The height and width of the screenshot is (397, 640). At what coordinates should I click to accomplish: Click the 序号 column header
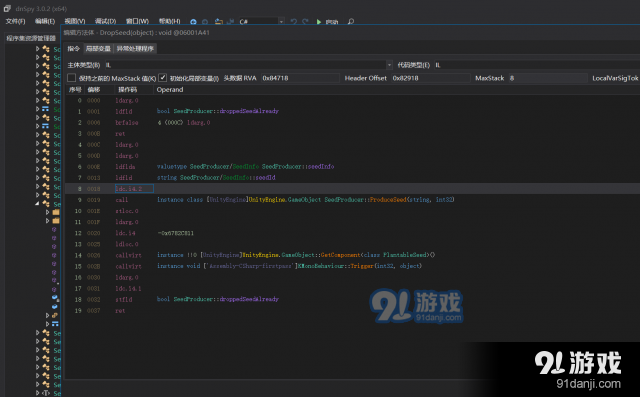(x=75, y=89)
